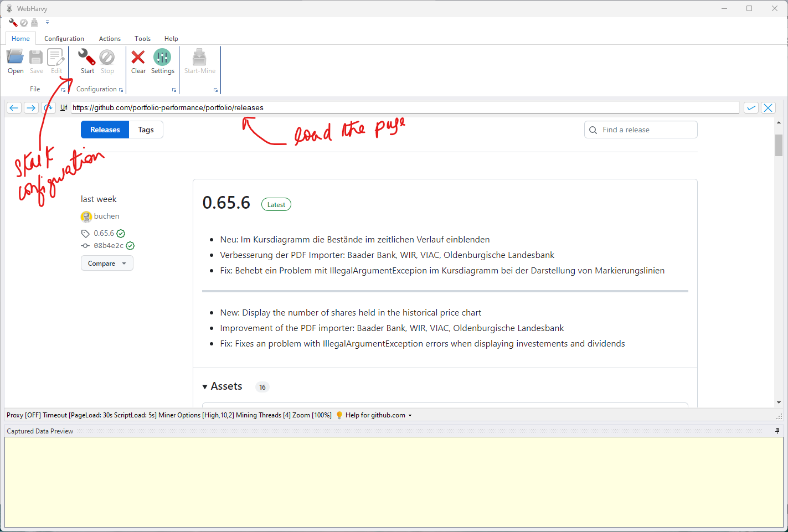788x532 pixels.
Task: Click the 0.65.6 tag link
Action: tap(104, 234)
